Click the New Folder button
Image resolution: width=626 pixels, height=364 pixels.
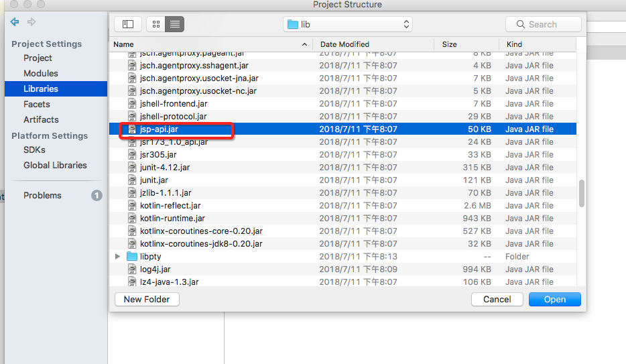pos(147,300)
